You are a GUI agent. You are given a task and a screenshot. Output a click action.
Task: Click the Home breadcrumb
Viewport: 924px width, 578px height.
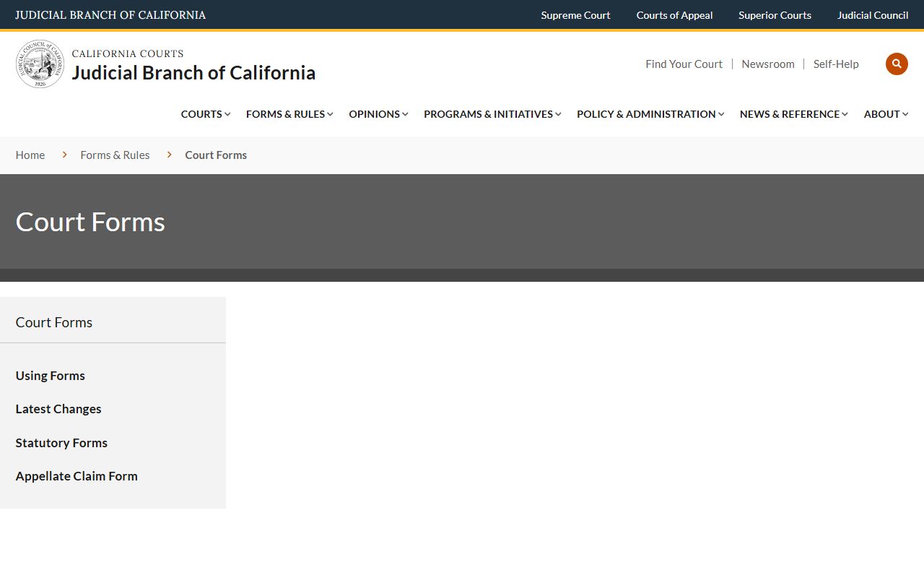click(x=30, y=155)
